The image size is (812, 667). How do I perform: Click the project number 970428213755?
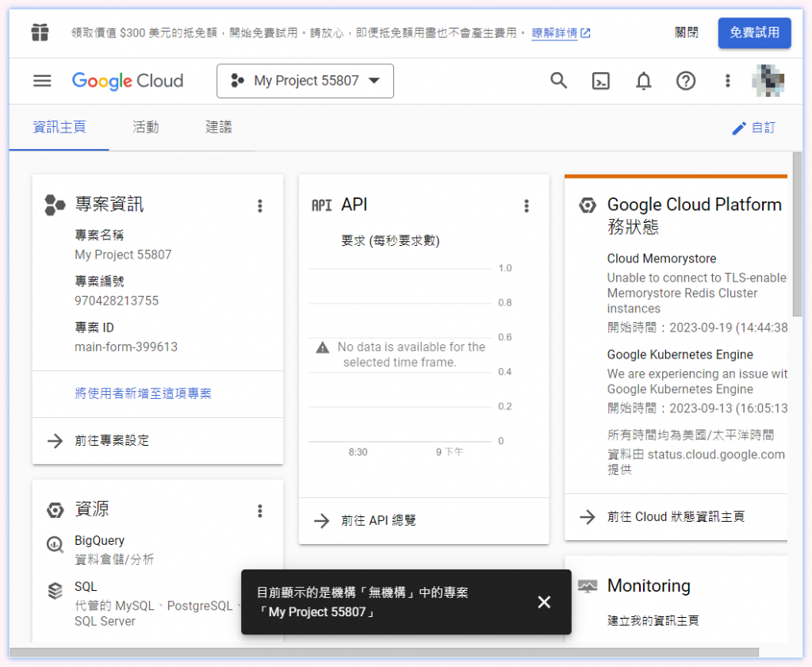tap(117, 301)
